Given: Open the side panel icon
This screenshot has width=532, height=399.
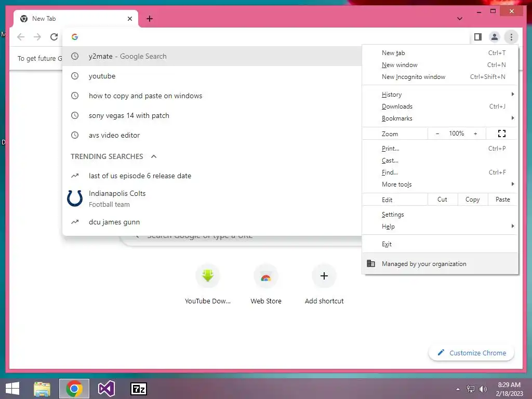Looking at the screenshot, I should (478, 37).
